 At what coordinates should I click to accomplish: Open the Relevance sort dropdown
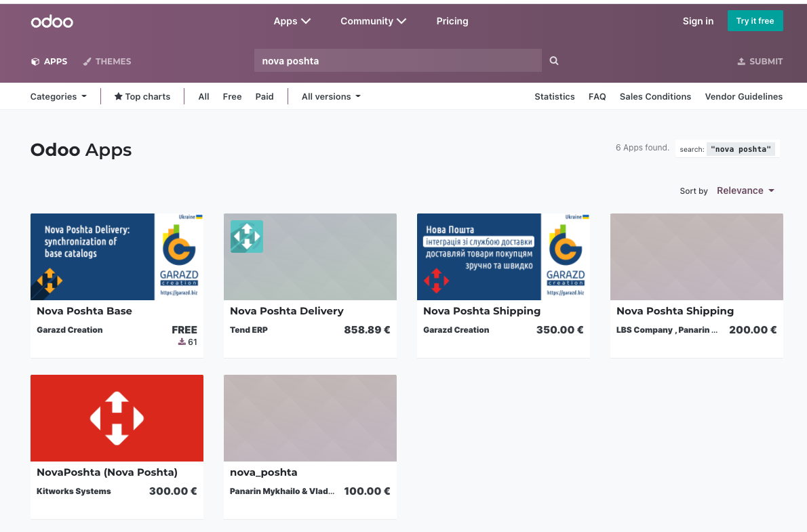tap(745, 190)
